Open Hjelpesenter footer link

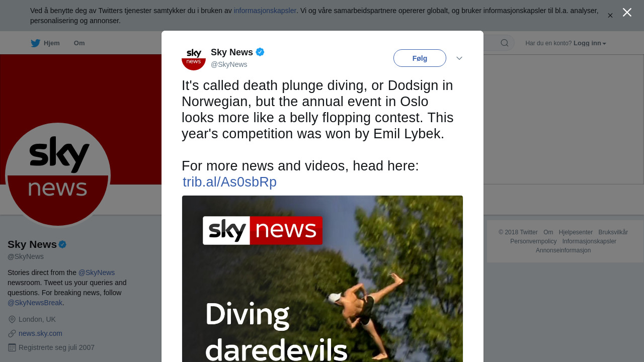[x=576, y=232]
